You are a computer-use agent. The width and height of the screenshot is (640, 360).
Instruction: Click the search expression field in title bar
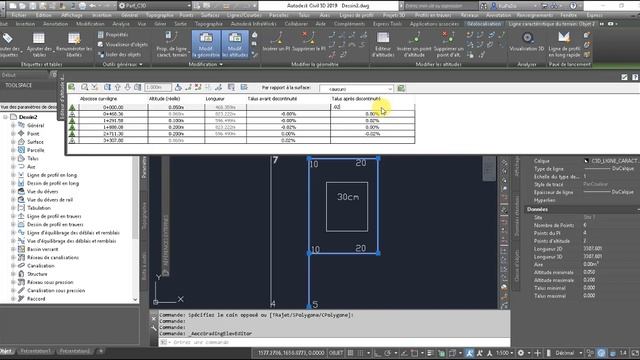440,6
